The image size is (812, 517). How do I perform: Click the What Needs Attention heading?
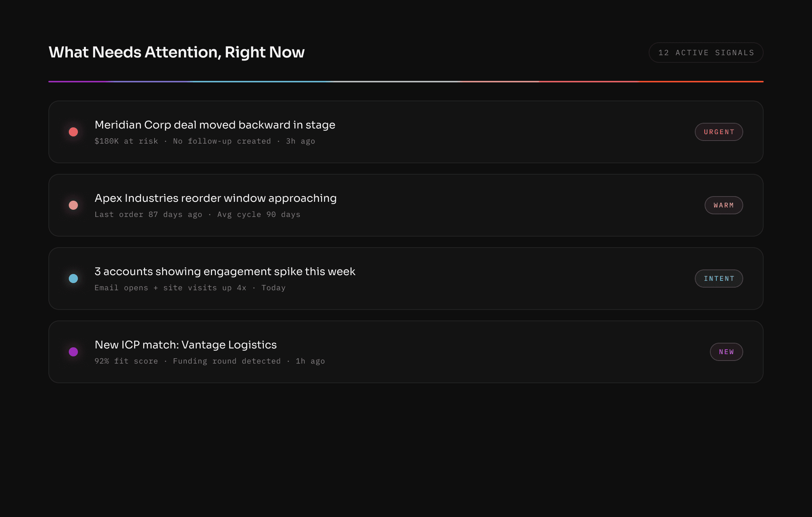177,52
